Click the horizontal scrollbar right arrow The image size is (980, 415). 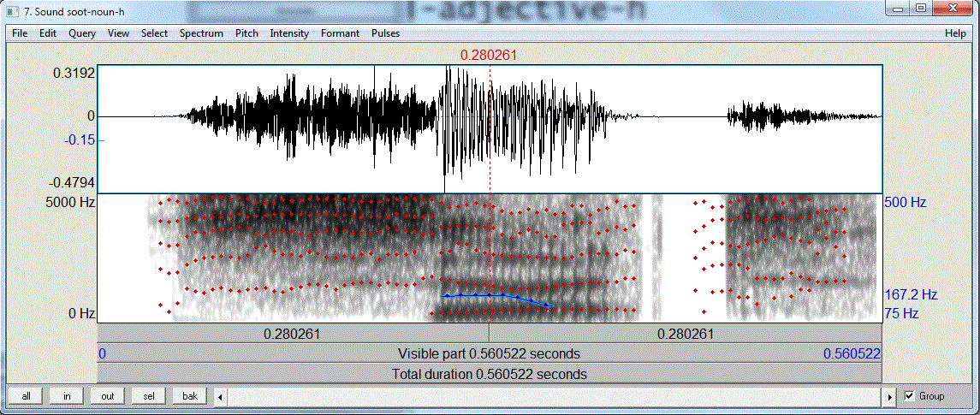891,396
